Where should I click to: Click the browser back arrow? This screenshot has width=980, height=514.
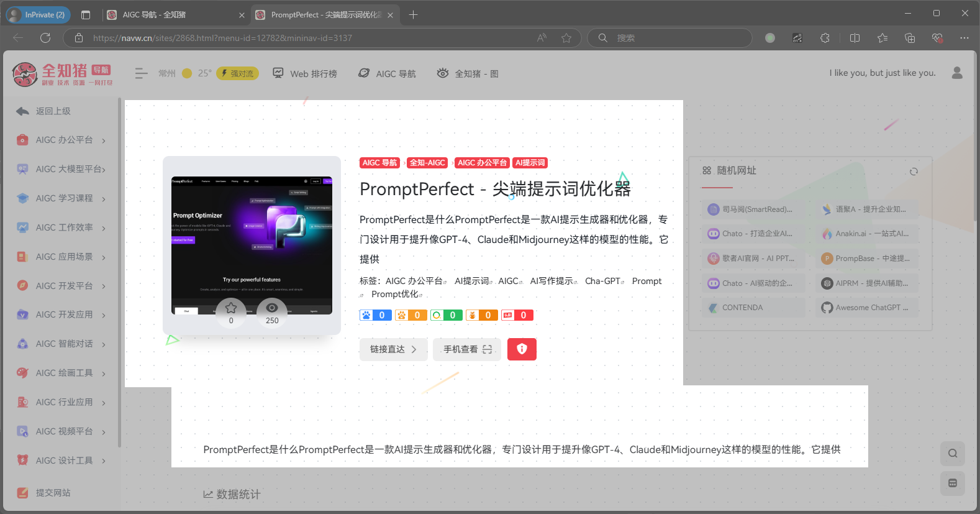[x=18, y=38]
